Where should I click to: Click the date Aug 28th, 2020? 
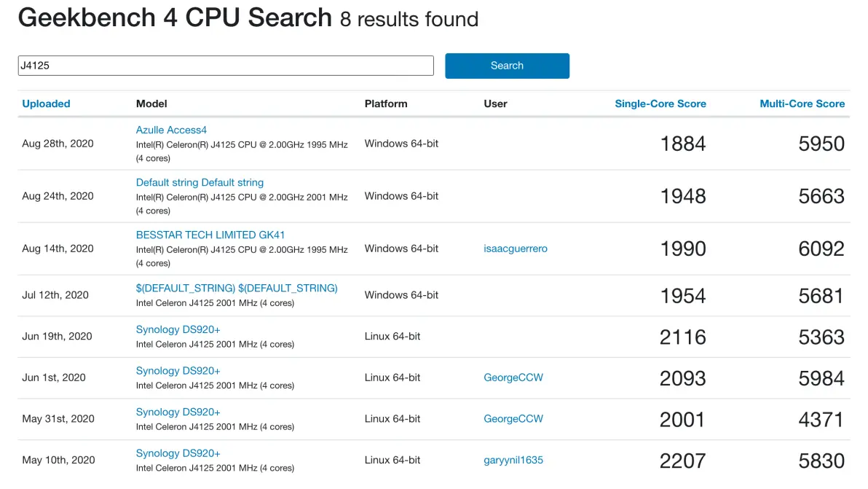click(x=58, y=144)
